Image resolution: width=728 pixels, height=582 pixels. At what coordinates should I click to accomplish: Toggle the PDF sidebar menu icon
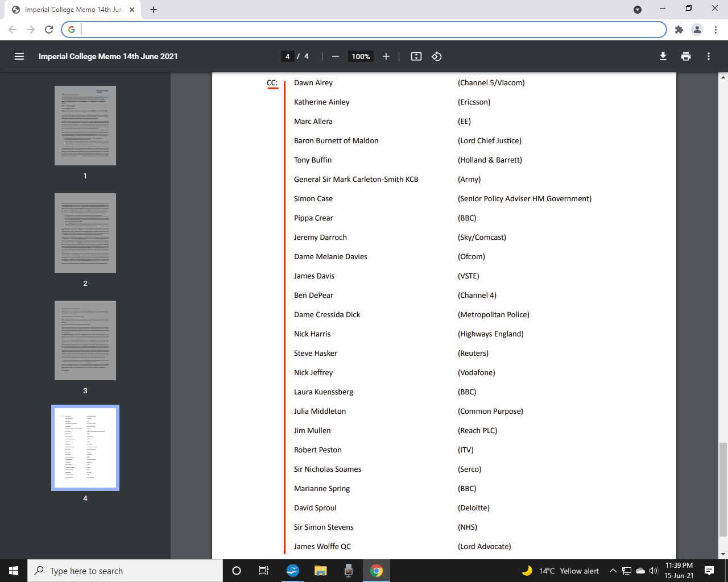(19, 56)
